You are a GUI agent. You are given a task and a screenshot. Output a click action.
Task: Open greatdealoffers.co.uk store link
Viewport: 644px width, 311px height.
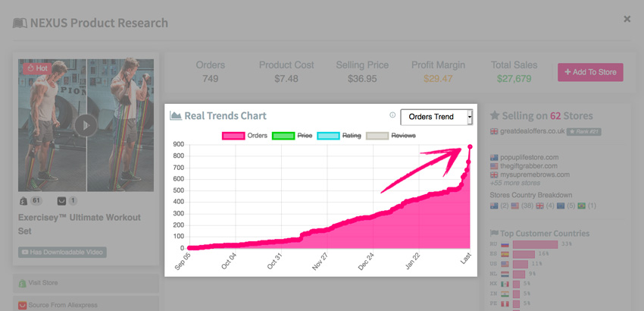[527, 131]
